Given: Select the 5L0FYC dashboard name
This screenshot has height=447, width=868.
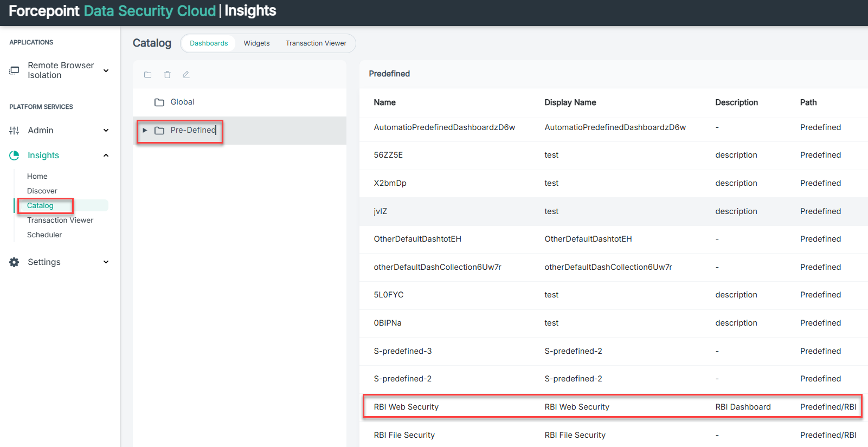Looking at the screenshot, I should (x=389, y=295).
